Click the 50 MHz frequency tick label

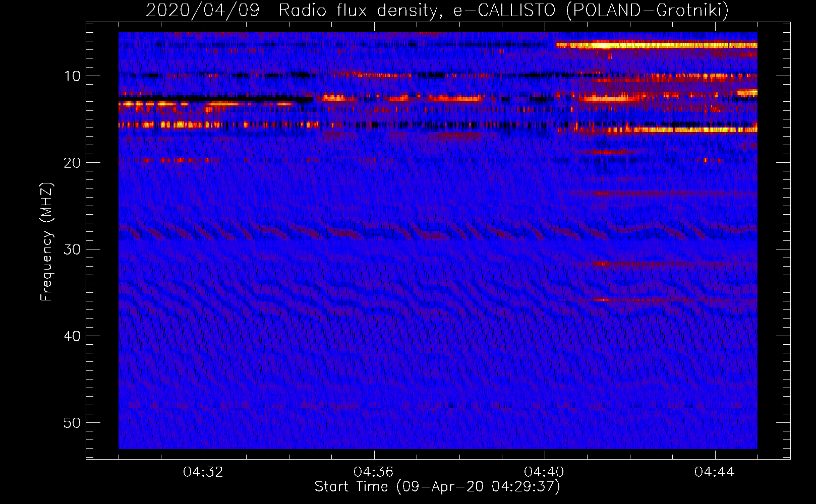(x=73, y=423)
